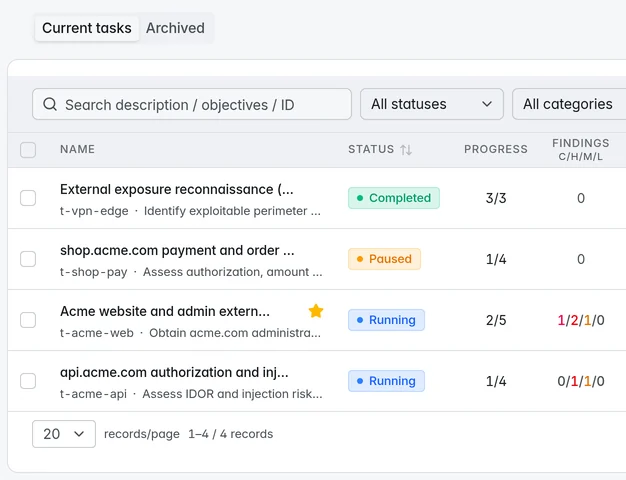
Task: Click the t-vpn-edge task ID text
Action: (94, 211)
